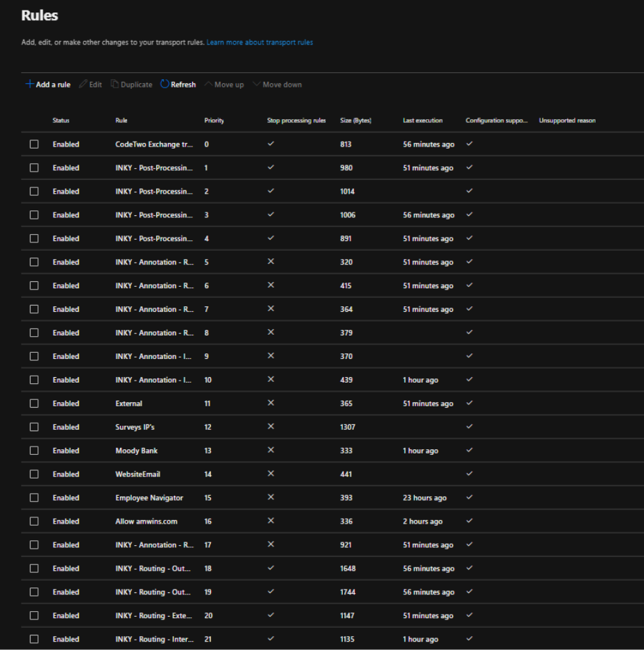Click the 1307 size value
The width and height of the screenshot is (644, 650).
tap(348, 427)
